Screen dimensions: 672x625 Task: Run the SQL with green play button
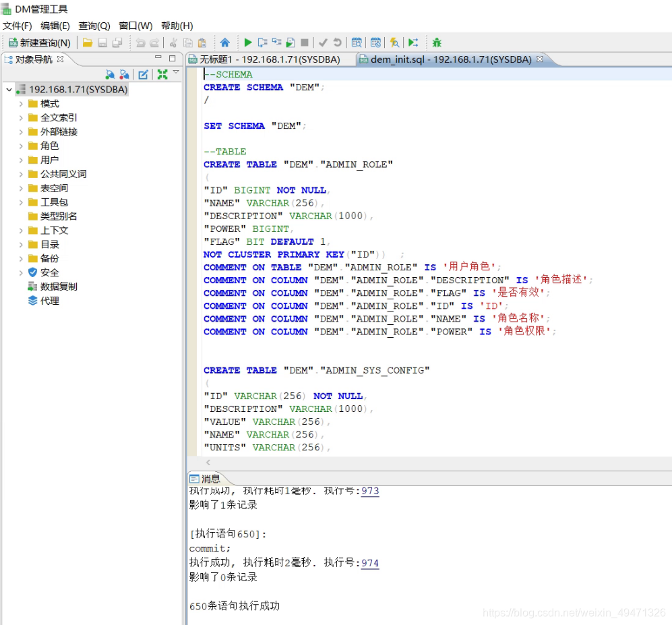248,42
